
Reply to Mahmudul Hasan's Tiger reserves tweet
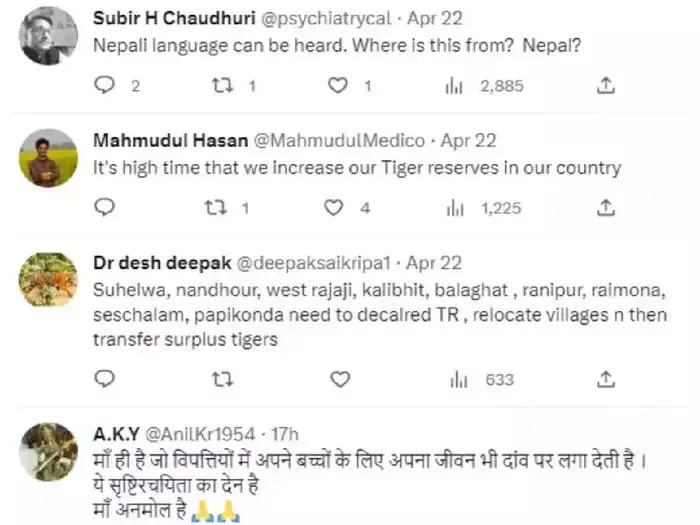[x=105, y=208]
